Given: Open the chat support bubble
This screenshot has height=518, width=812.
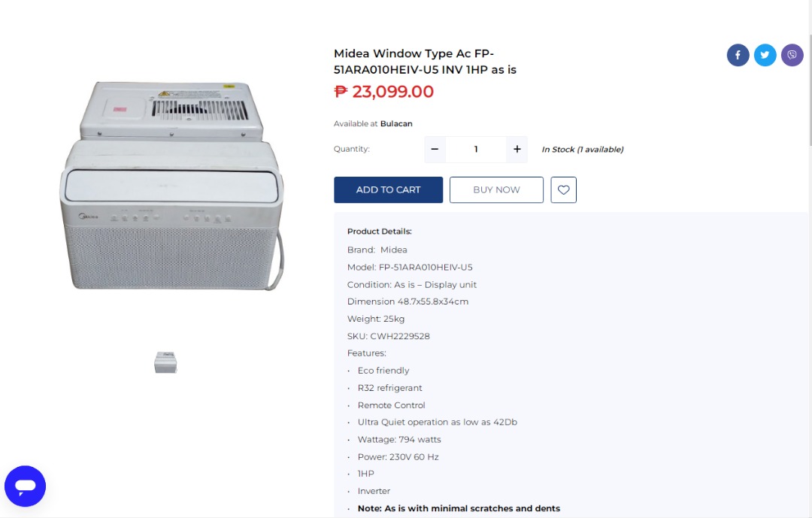Looking at the screenshot, I should click(x=26, y=486).
